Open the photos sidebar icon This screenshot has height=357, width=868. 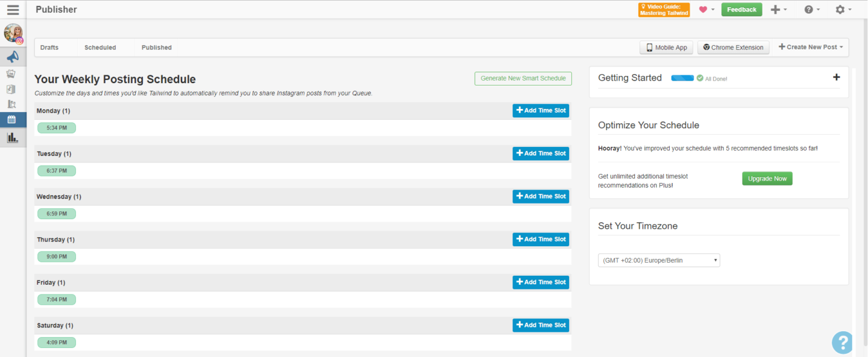point(11,73)
